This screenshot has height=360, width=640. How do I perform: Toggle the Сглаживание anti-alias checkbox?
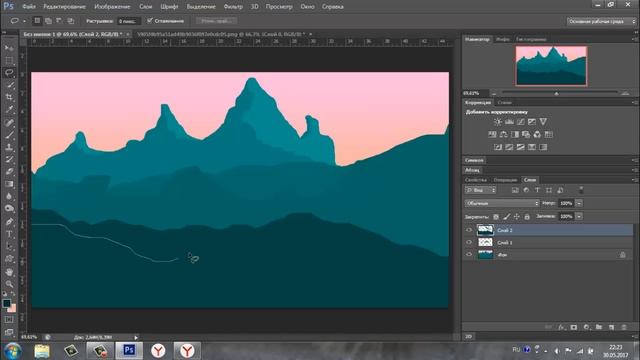point(149,20)
